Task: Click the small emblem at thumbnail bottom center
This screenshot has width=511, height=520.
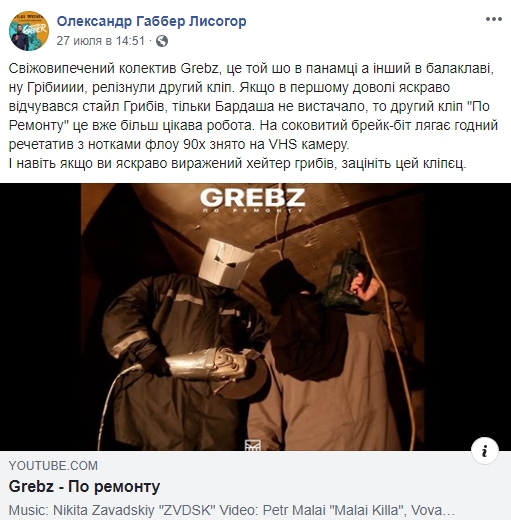Action: (252, 445)
